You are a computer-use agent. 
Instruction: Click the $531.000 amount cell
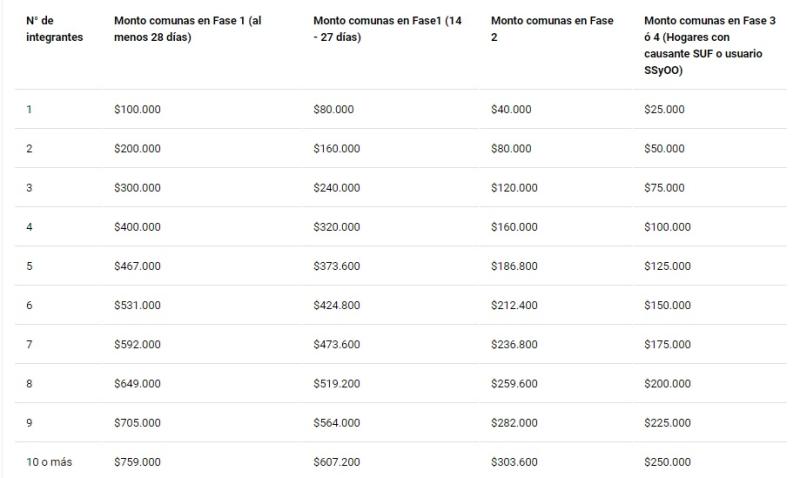pyautogui.click(x=137, y=305)
